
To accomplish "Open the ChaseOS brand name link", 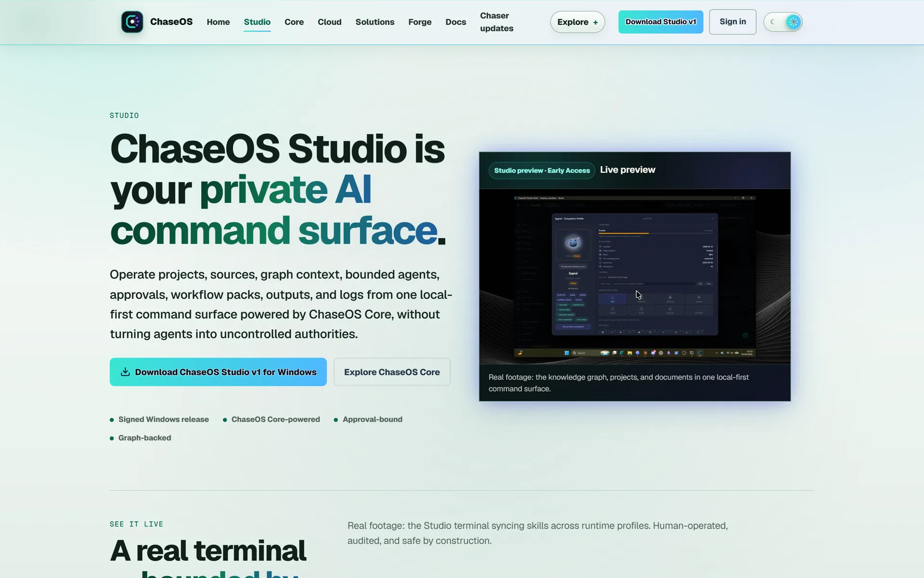I will click(x=171, y=22).
